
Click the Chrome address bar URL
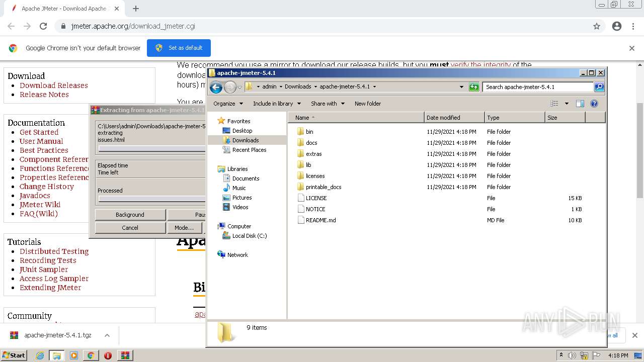pos(133,26)
